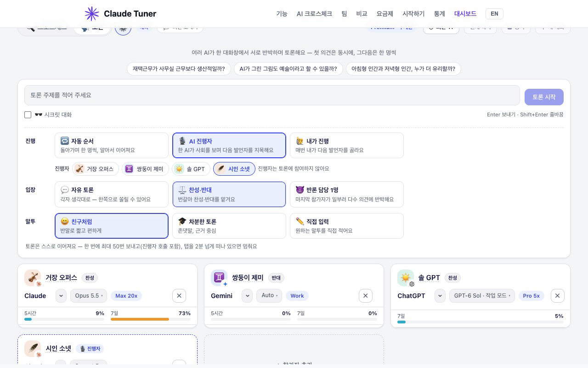Open the Claude provider dropdown chevron
588x368 pixels.
(x=61, y=296)
